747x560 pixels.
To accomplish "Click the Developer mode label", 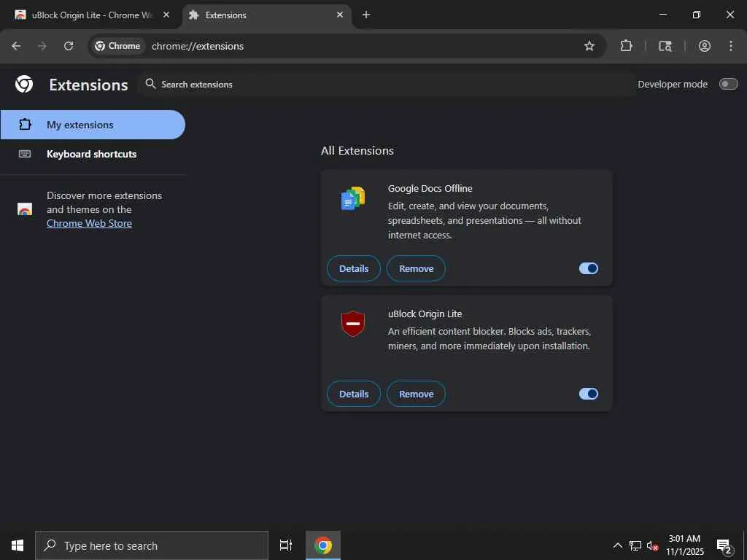I will [x=673, y=85].
